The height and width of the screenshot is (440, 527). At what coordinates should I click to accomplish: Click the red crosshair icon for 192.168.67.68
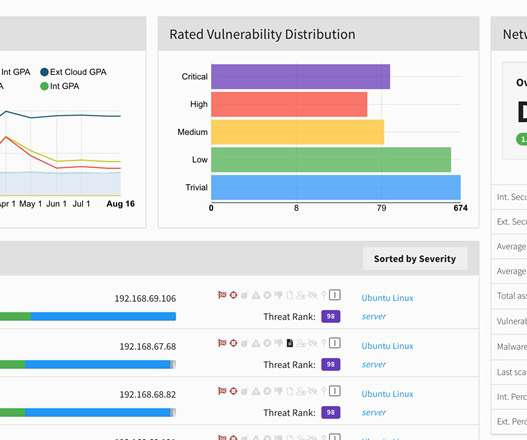[x=233, y=343]
